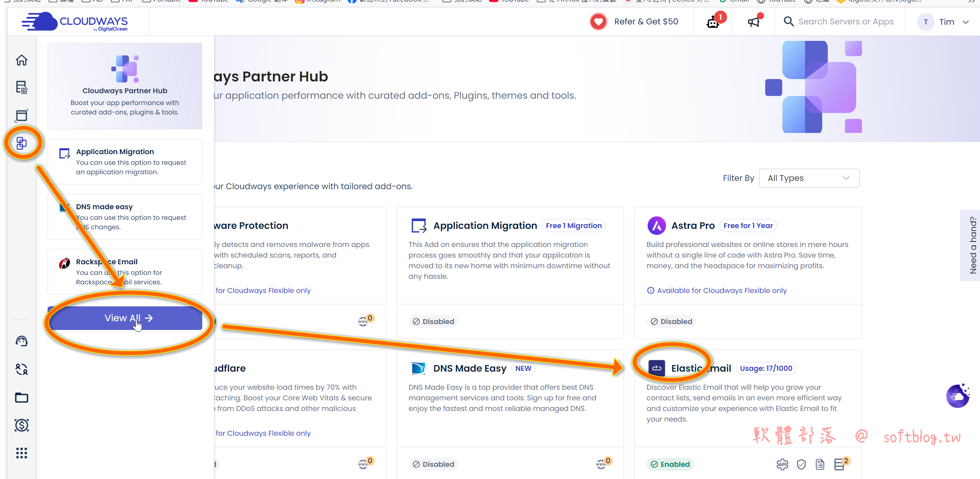Open the Applications icon in sidebar
This screenshot has height=479, width=980.
22,115
